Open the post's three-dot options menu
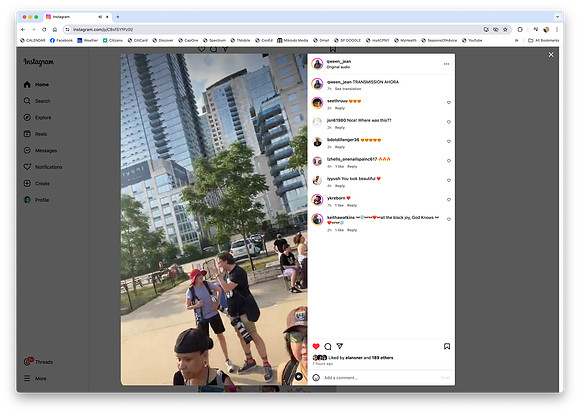Image resolution: width=580 pixels, height=414 pixels. click(x=446, y=64)
